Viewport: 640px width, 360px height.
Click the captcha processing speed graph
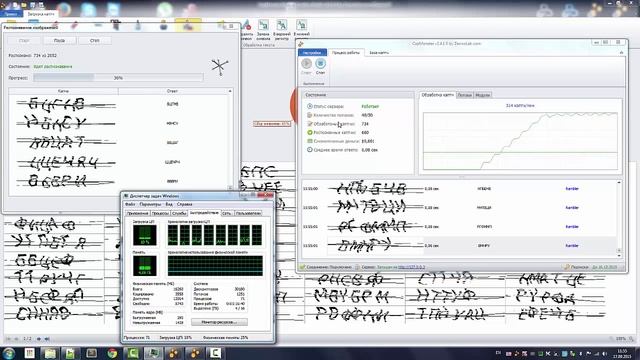pyautogui.click(x=520, y=141)
